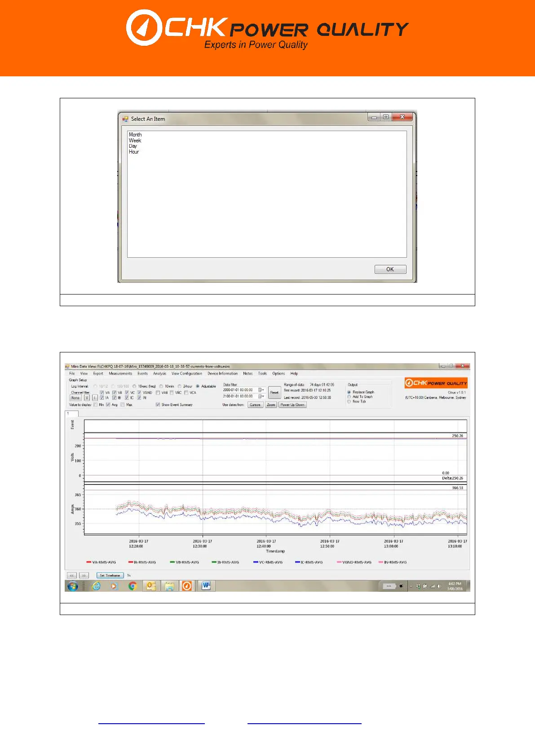Toggle the VGND channel checkbox
The height and width of the screenshot is (756, 535).
point(139,392)
